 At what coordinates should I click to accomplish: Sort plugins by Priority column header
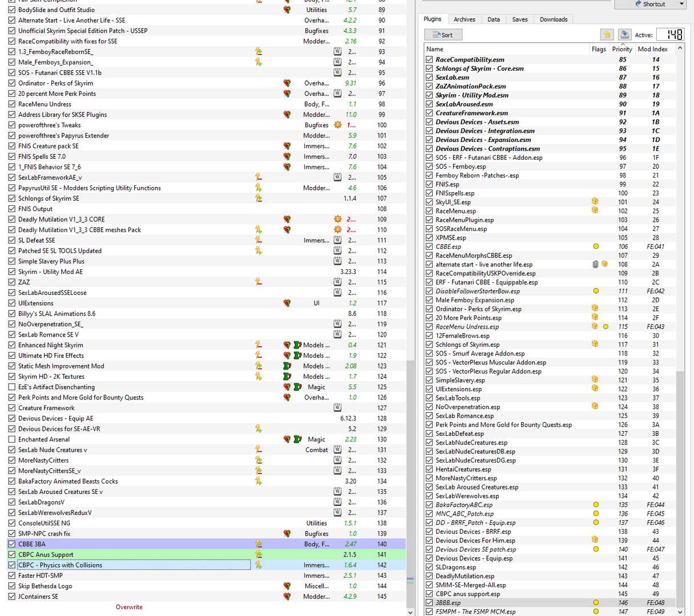pos(622,49)
